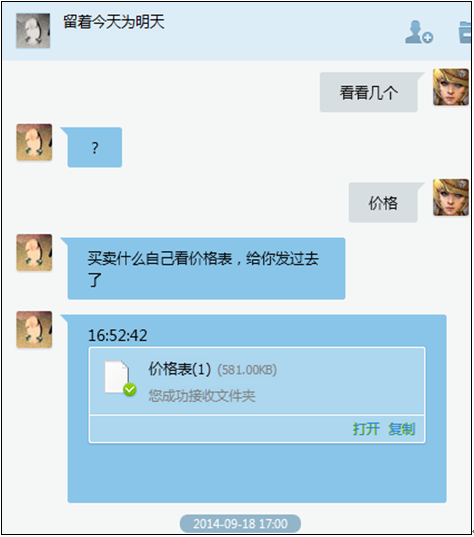Select the 价格 message bubble
Screen dimensions: 474x537
(x=383, y=202)
